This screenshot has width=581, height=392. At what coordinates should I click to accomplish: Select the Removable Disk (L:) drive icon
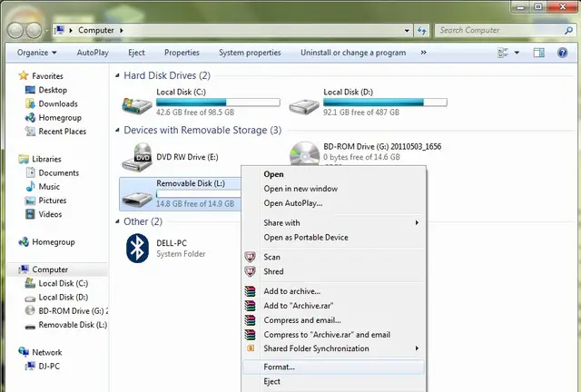tap(137, 200)
